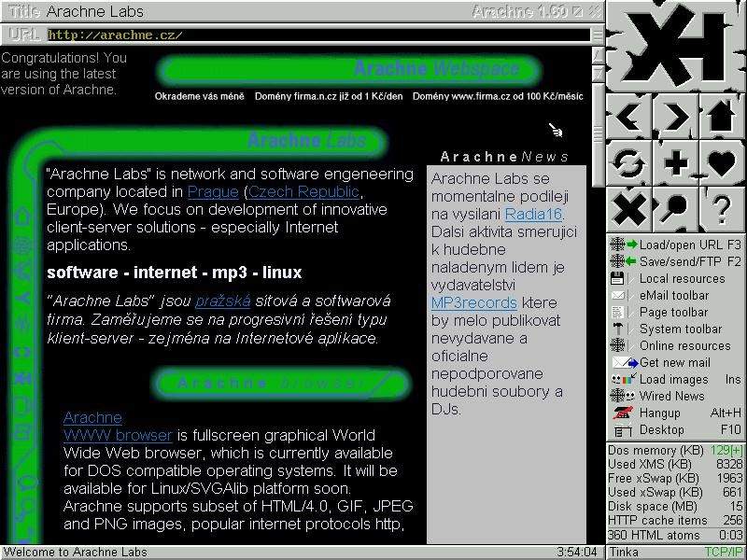Click 'Welcome to Arachne Labs' status message
The height and width of the screenshot is (560, 747).
(x=76, y=552)
